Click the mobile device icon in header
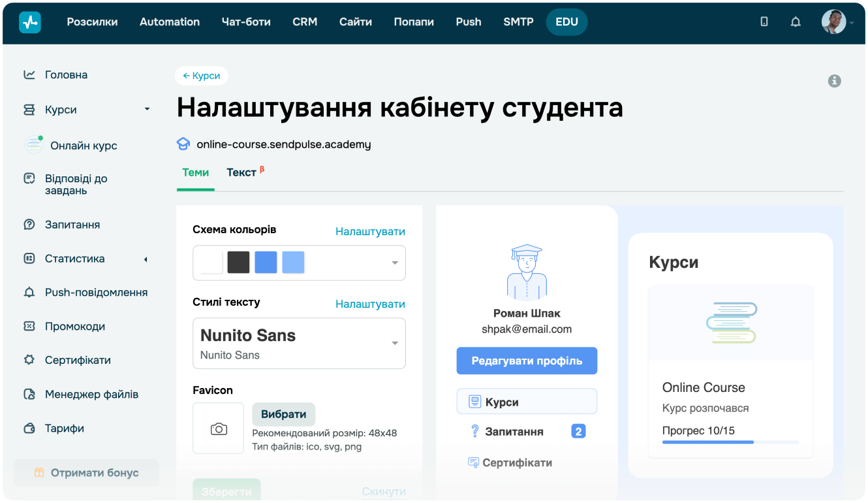This screenshot has width=868, height=503. (764, 22)
